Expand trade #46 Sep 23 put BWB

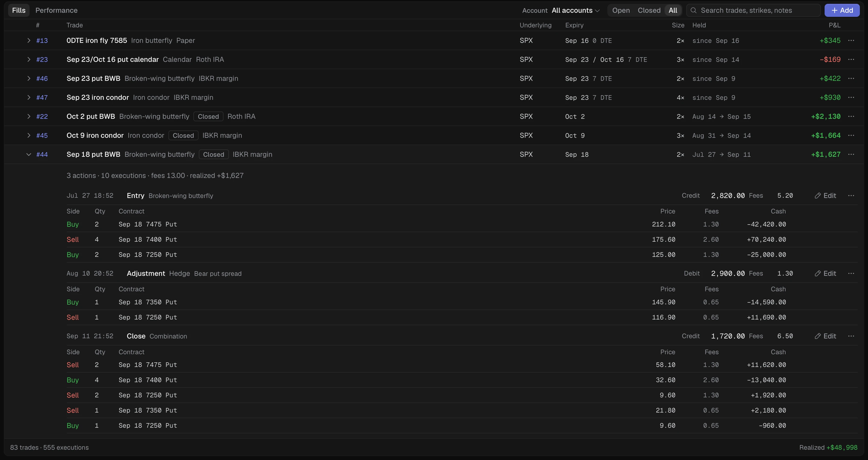coord(29,78)
